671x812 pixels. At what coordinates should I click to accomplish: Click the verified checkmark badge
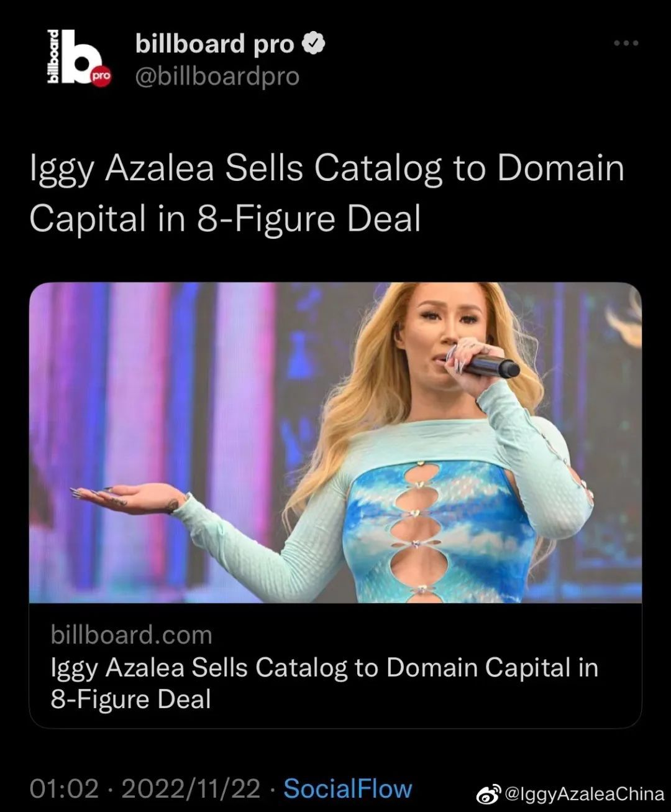click(314, 44)
